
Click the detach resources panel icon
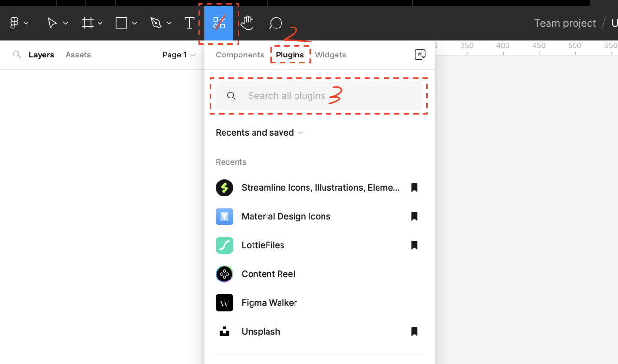coord(420,55)
